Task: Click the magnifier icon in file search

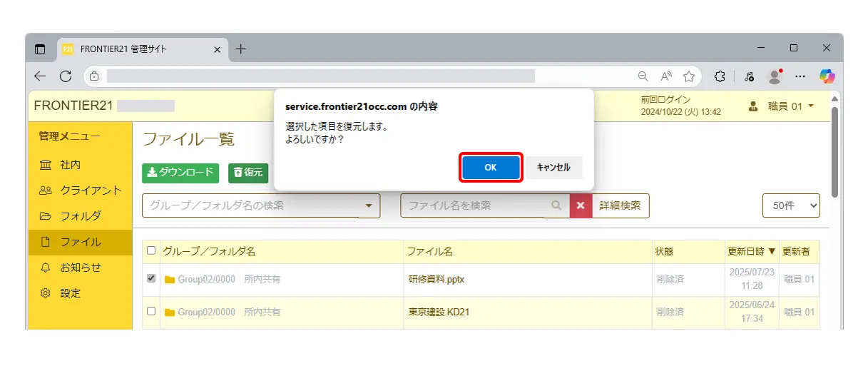Action: [x=556, y=205]
